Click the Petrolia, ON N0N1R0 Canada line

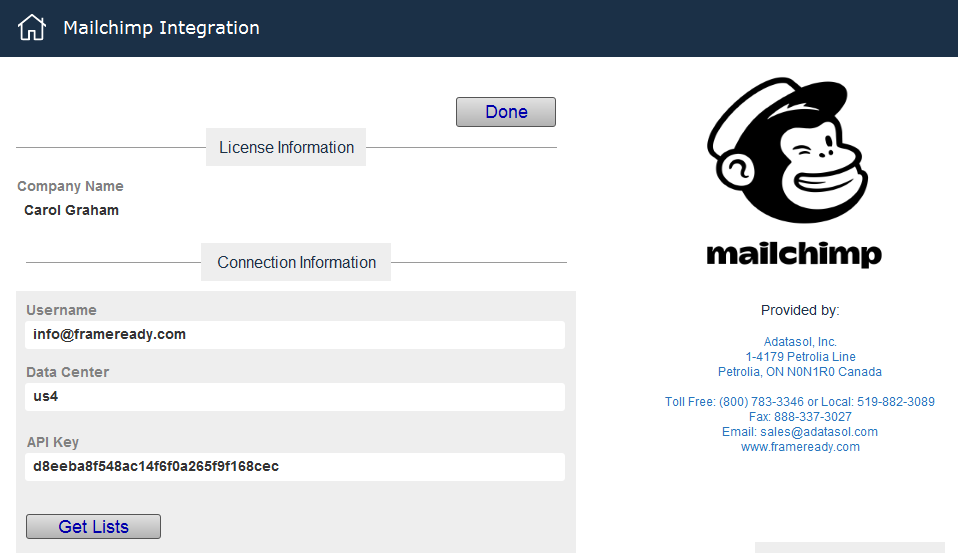[800, 372]
